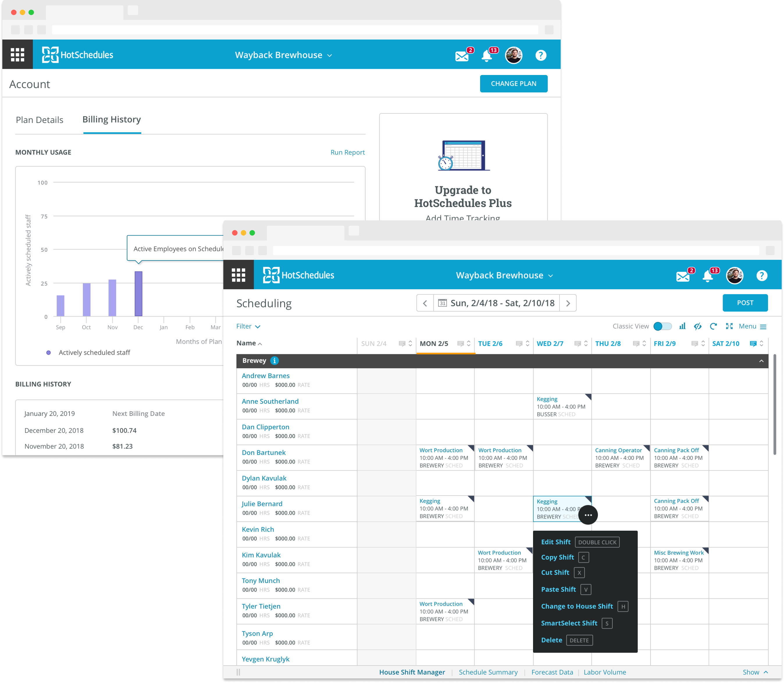Click the Brewey section info icon
The width and height of the screenshot is (784, 683).
tap(275, 361)
